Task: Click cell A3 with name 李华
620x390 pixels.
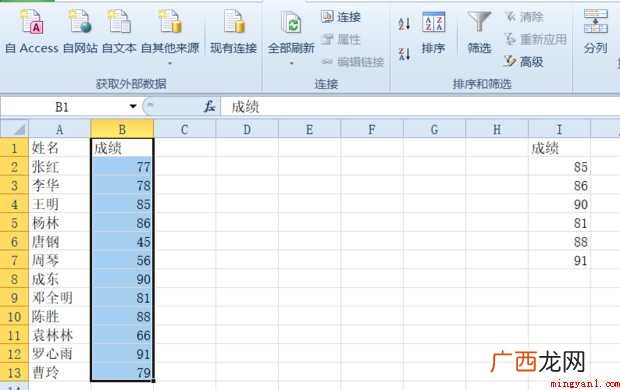Action: click(x=59, y=185)
